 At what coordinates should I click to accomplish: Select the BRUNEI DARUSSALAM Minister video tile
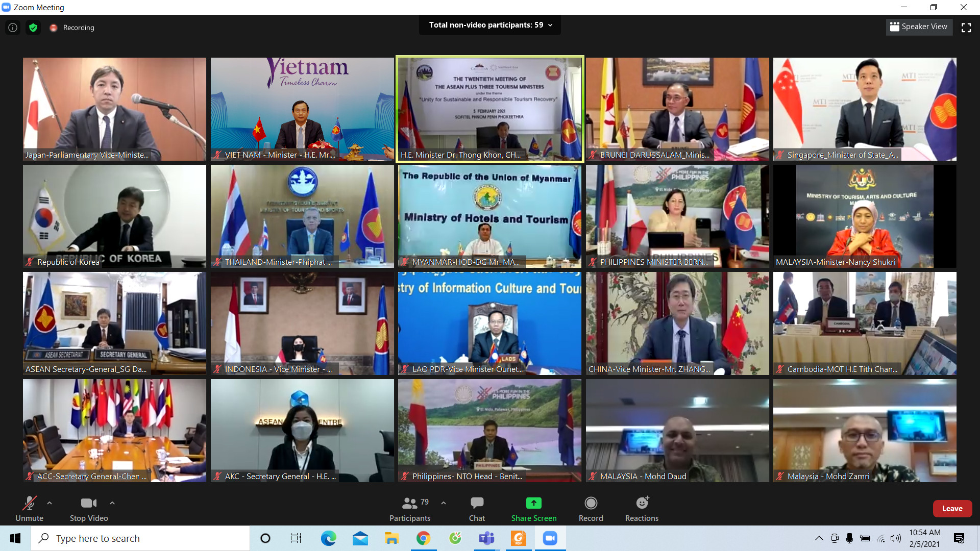[677, 109]
